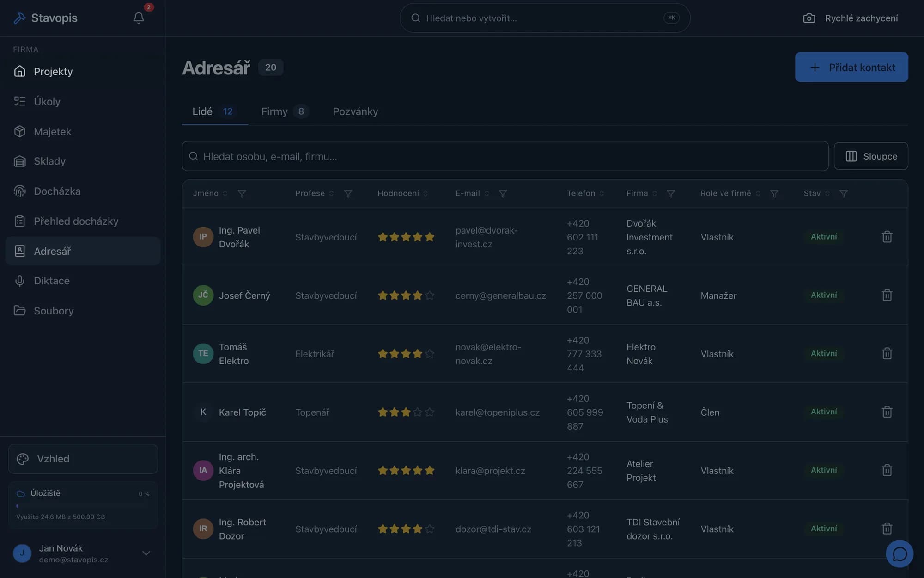Sort the Hodnocení column
The width and height of the screenshot is (924, 578).
click(x=426, y=193)
